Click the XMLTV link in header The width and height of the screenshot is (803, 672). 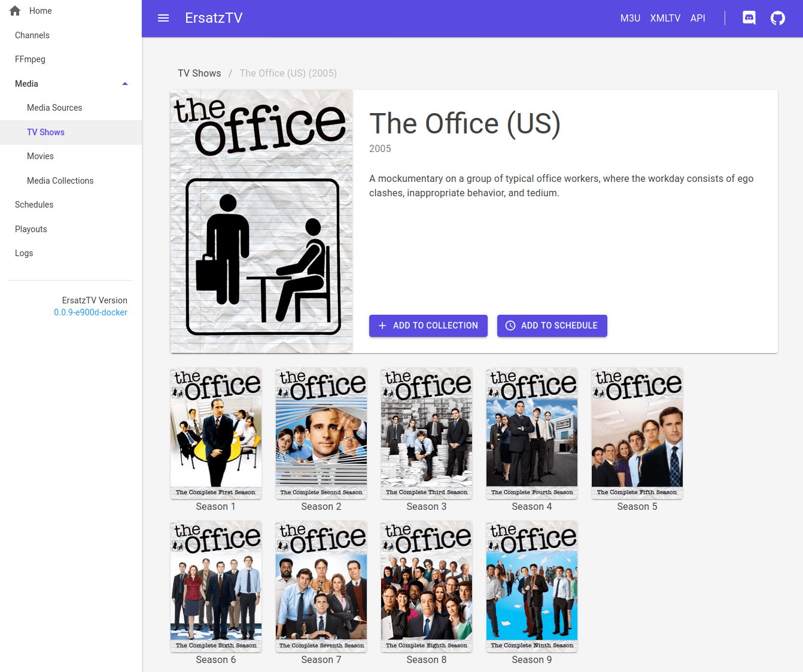(x=665, y=18)
